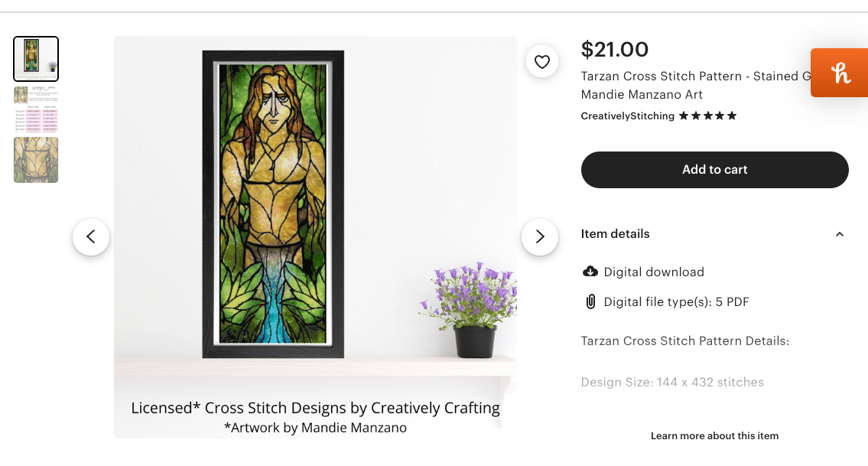
Task: Click the heart icon to favorite this item
Action: 542,61
